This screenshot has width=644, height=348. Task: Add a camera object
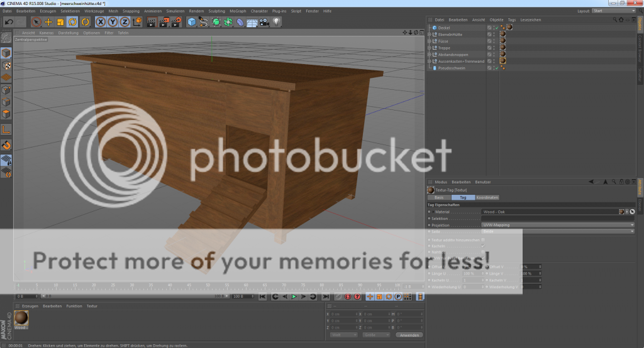click(x=264, y=22)
